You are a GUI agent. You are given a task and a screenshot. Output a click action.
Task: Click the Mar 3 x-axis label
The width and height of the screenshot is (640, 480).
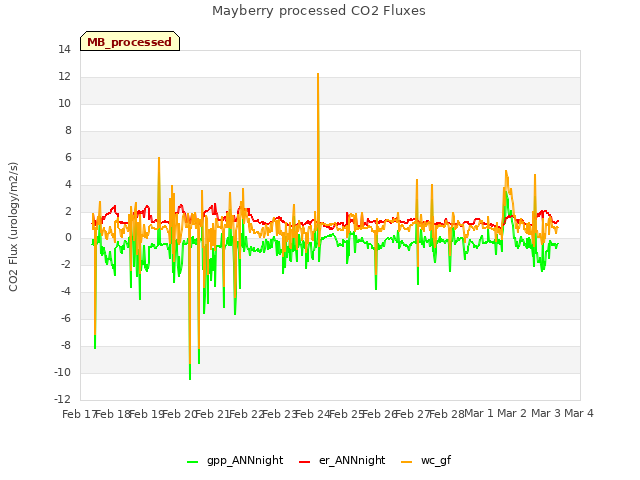tap(546, 413)
